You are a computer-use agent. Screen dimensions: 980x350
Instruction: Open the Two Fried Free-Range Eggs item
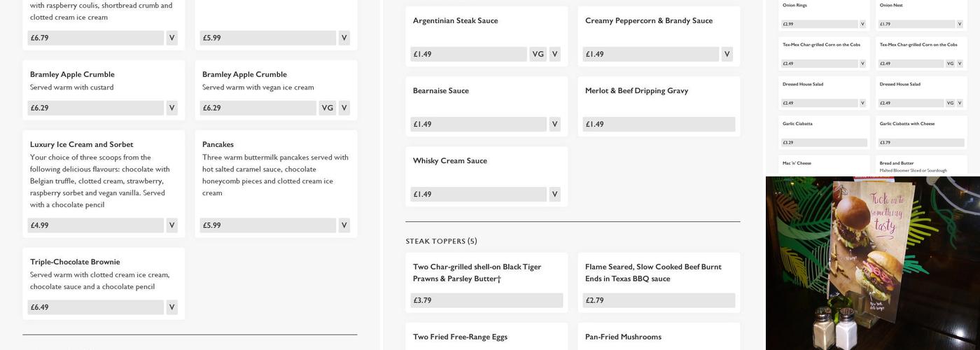[x=460, y=337]
